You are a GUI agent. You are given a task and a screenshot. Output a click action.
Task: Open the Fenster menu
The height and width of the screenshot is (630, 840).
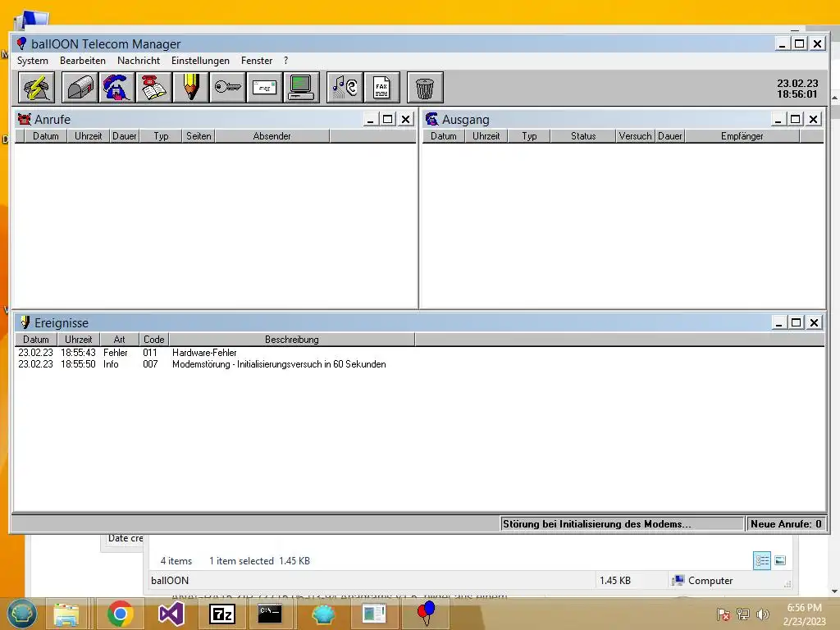coord(257,61)
